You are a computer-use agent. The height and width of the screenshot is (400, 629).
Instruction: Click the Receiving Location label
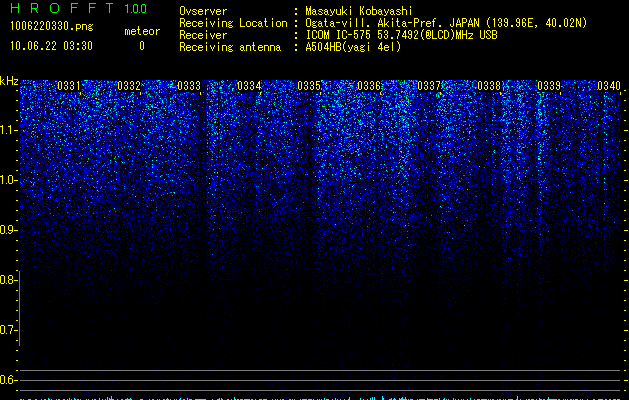coord(233,23)
